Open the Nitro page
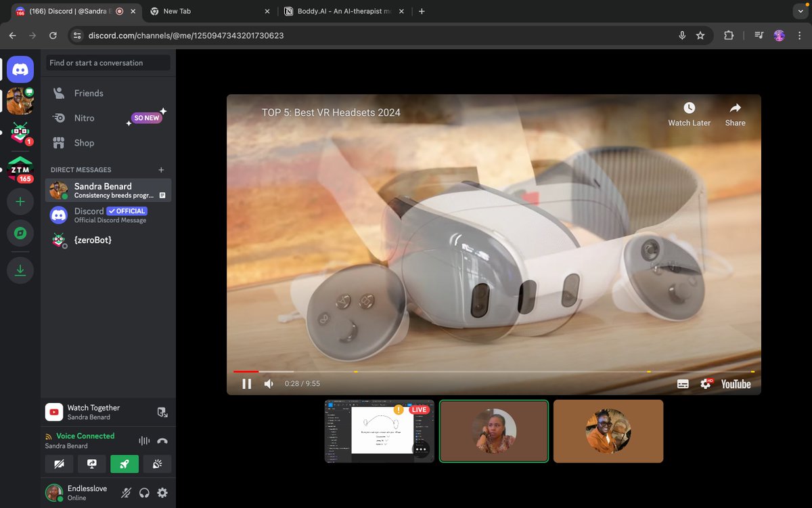The image size is (812, 508). (x=108, y=118)
